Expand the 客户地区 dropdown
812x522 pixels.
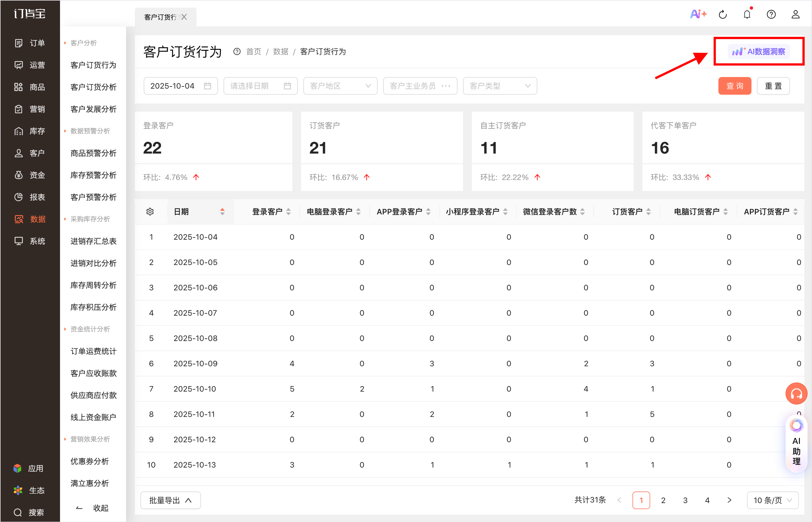coord(340,86)
